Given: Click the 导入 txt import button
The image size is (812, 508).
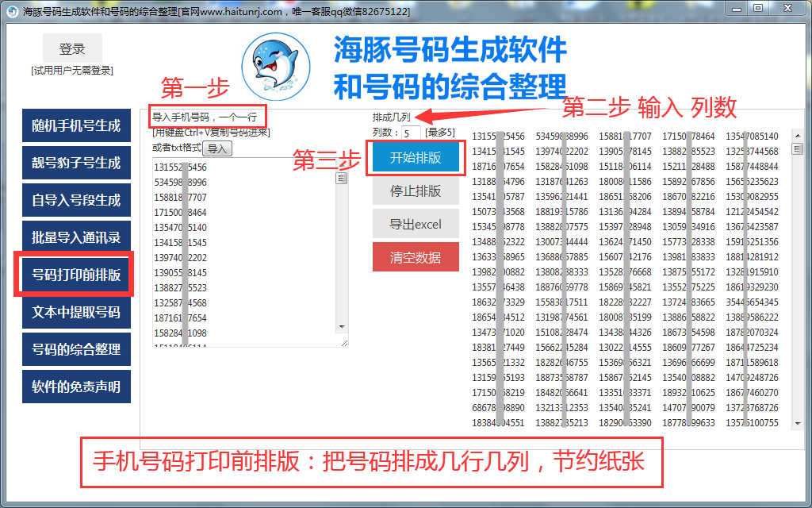Looking at the screenshot, I should (216, 148).
